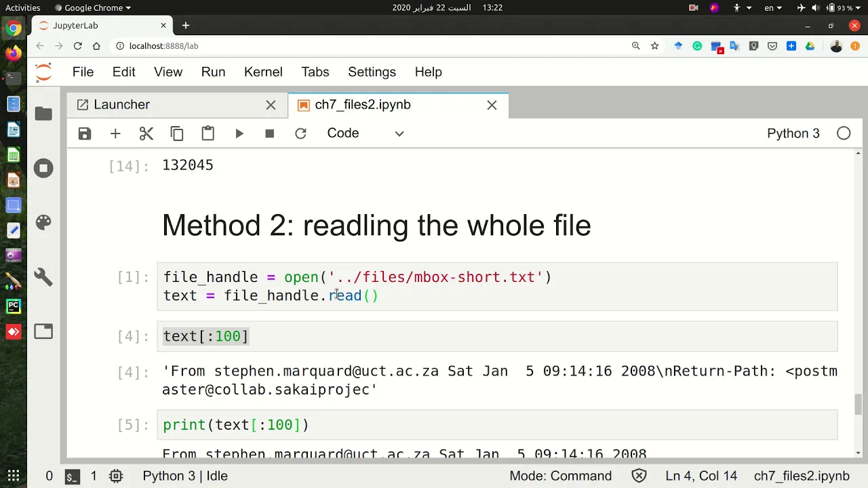This screenshot has height=488, width=868.
Task: Open the Edit menu
Action: pos(124,72)
